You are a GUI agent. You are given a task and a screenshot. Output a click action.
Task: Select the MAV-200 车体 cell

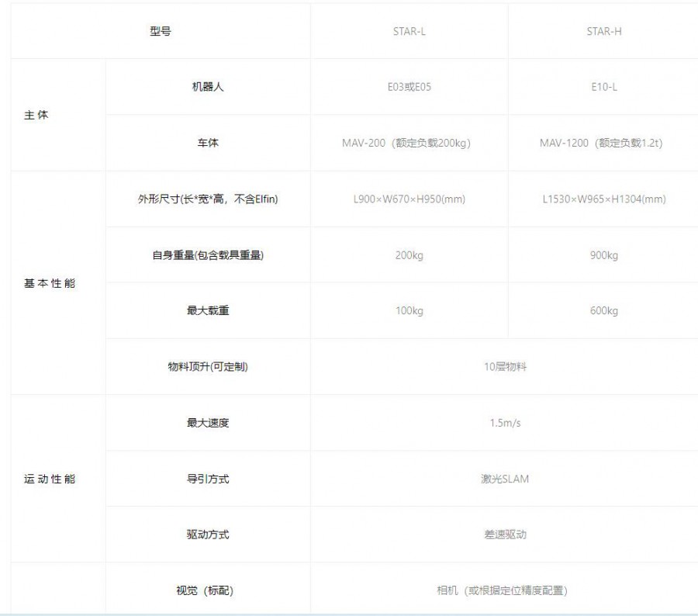tap(409, 144)
